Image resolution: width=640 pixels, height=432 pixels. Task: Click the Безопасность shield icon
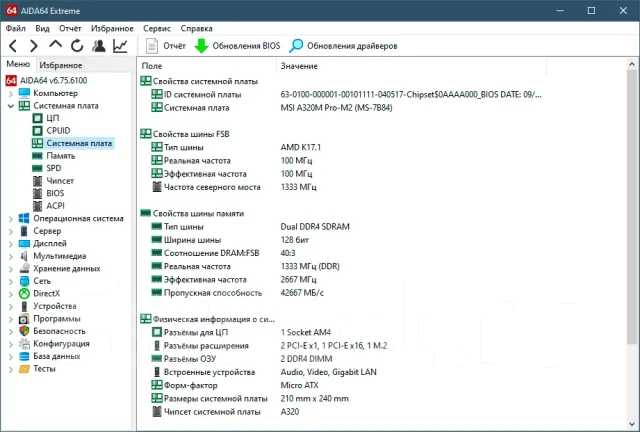point(24,331)
